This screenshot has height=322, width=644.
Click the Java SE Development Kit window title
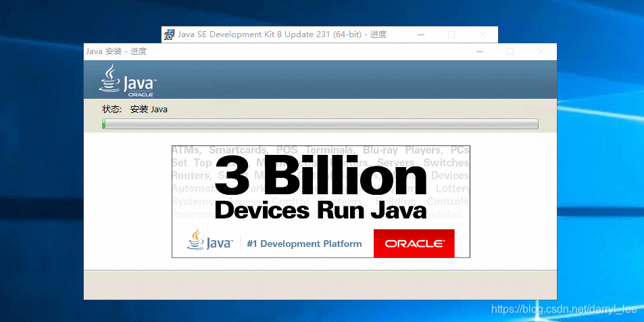click(x=282, y=34)
